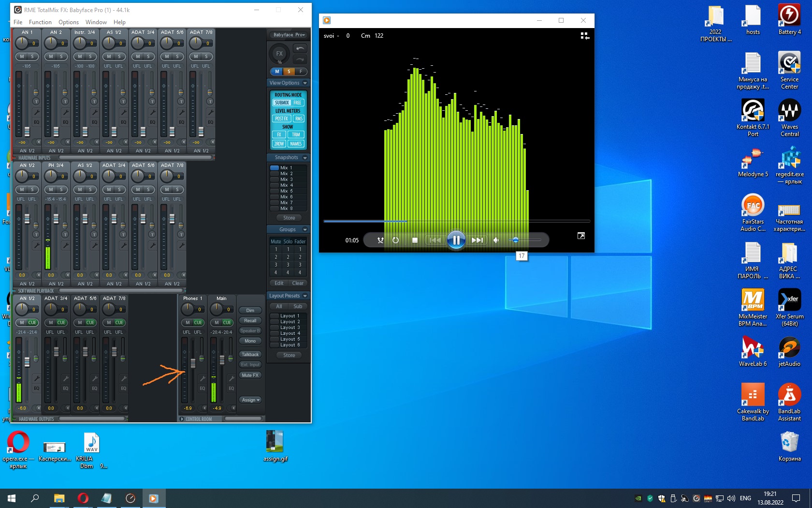The image size is (812, 508).
Task: Adjust the media player volume slider
Action: coord(516,240)
